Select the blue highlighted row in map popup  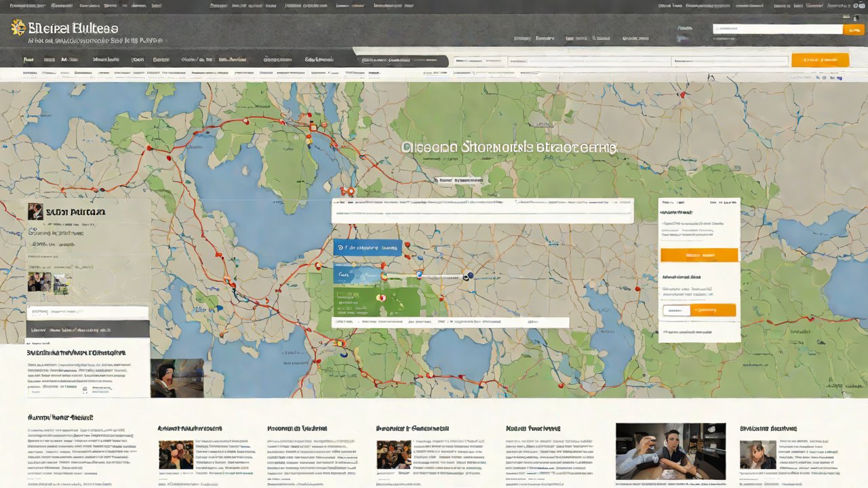pos(368,247)
